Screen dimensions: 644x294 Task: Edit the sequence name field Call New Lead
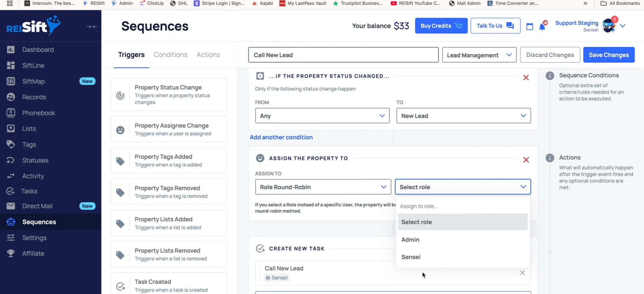(343, 55)
